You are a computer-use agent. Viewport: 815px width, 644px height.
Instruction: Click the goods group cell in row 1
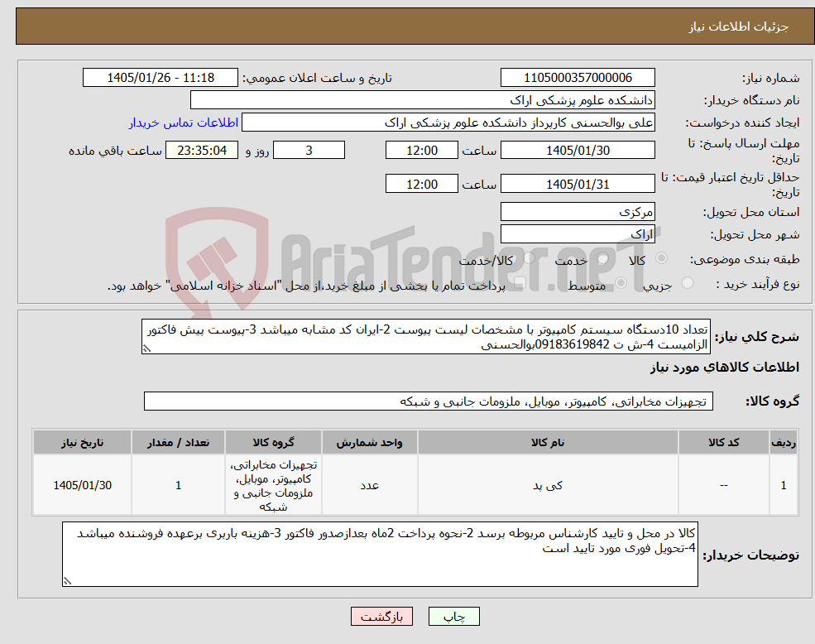[273, 485]
